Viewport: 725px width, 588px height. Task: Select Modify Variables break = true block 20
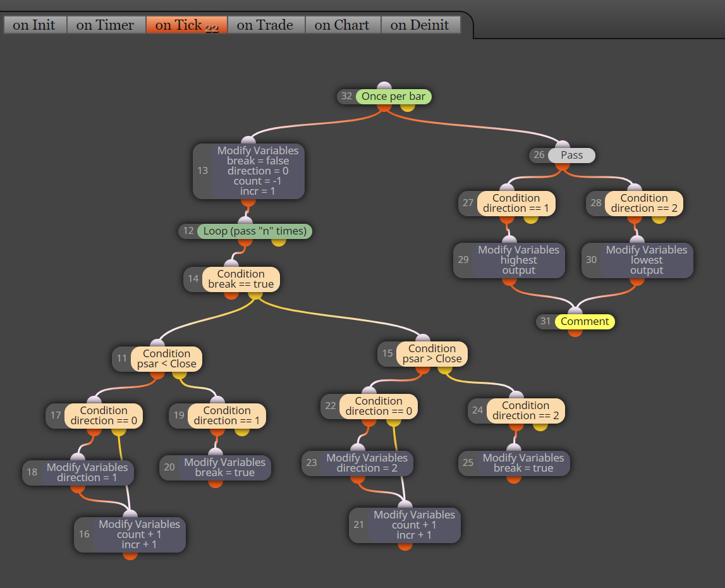pyautogui.click(x=216, y=468)
